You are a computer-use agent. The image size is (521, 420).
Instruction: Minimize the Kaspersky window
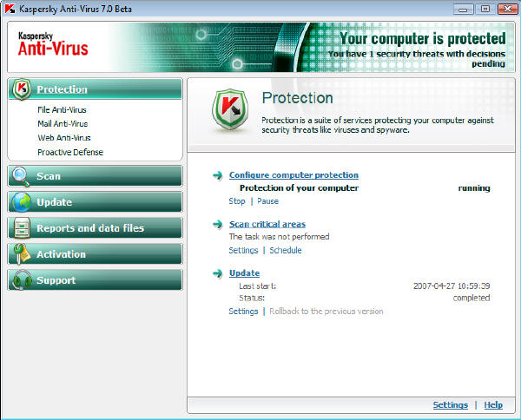[x=463, y=9]
